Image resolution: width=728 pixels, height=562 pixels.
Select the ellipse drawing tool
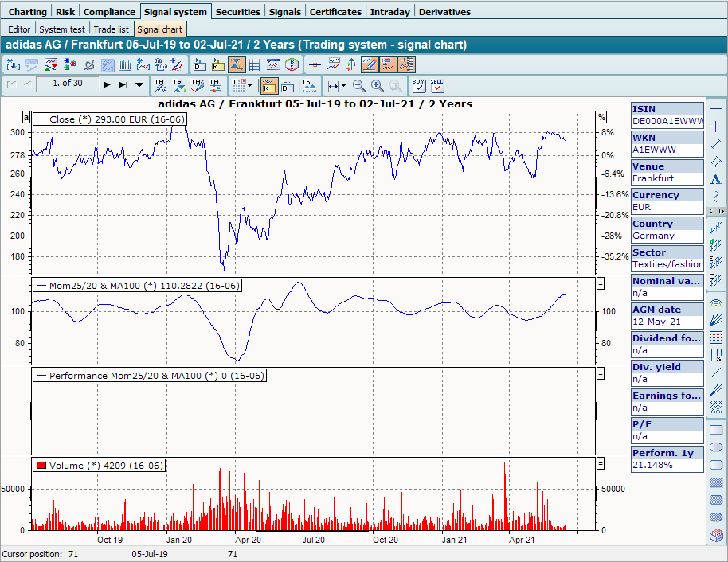[715, 447]
